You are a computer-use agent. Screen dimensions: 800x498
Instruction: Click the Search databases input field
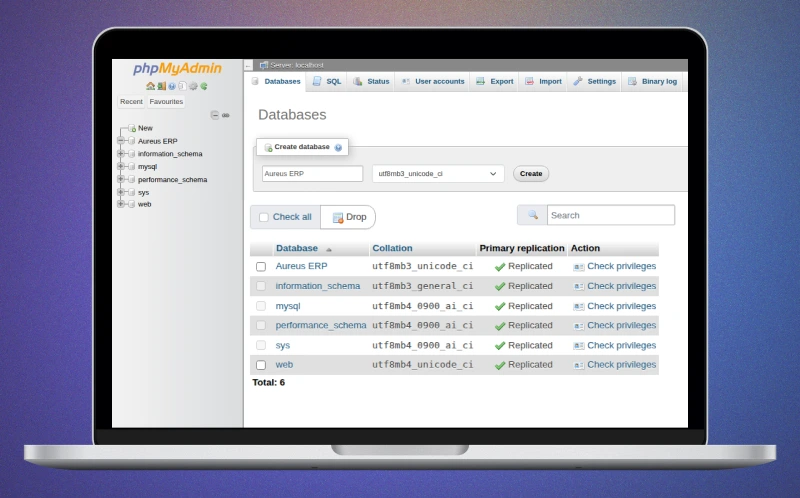pyautogui.click(x=611, y=215)
